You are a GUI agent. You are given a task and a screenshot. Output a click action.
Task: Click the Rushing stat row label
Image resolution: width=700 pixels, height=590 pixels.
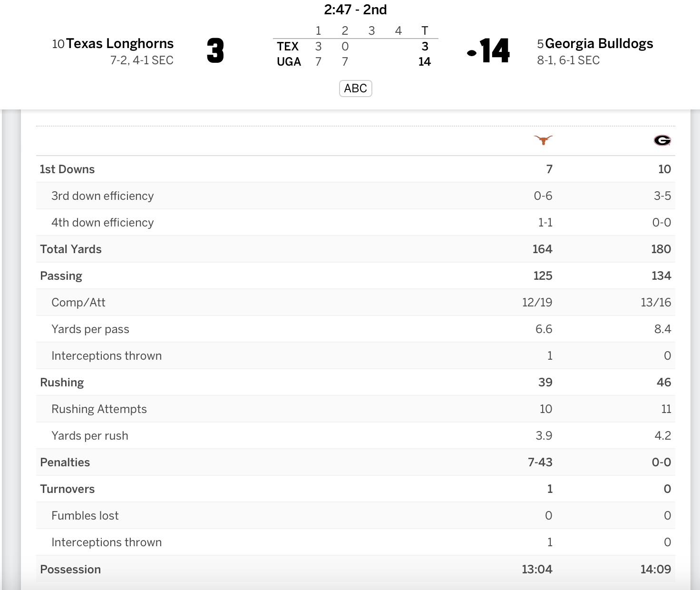pos(62,383)
